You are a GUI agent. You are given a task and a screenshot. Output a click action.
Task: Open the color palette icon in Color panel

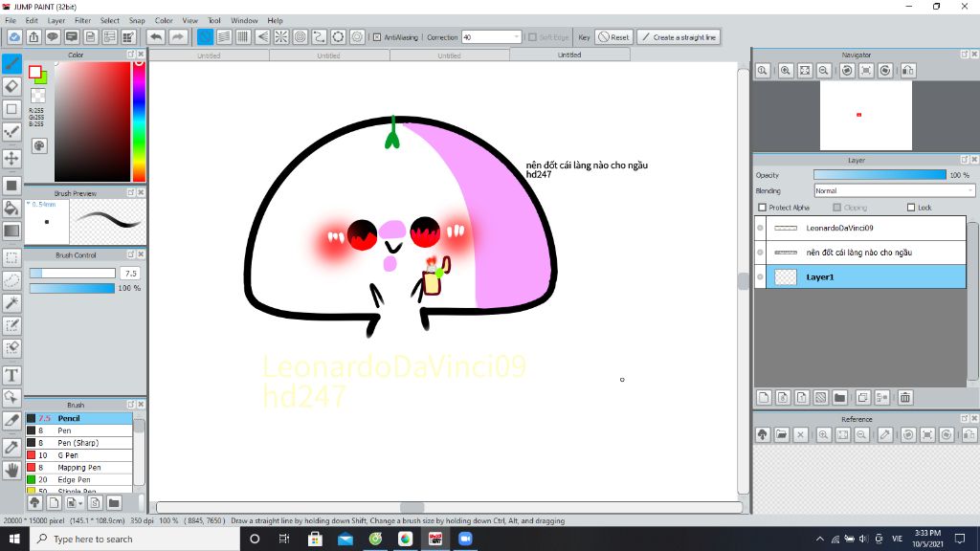pyautogui.click(x=38, y=145)
